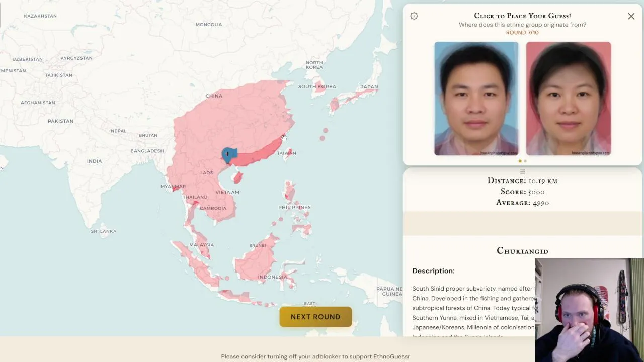Click the INDIA label on map
Image resolution: width=644 pixels, height=362 pixels.
pos(94,161)
